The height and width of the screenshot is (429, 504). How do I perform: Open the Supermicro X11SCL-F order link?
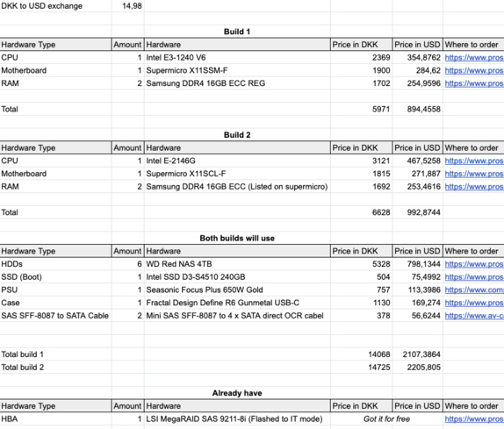[x=474, y=174]
